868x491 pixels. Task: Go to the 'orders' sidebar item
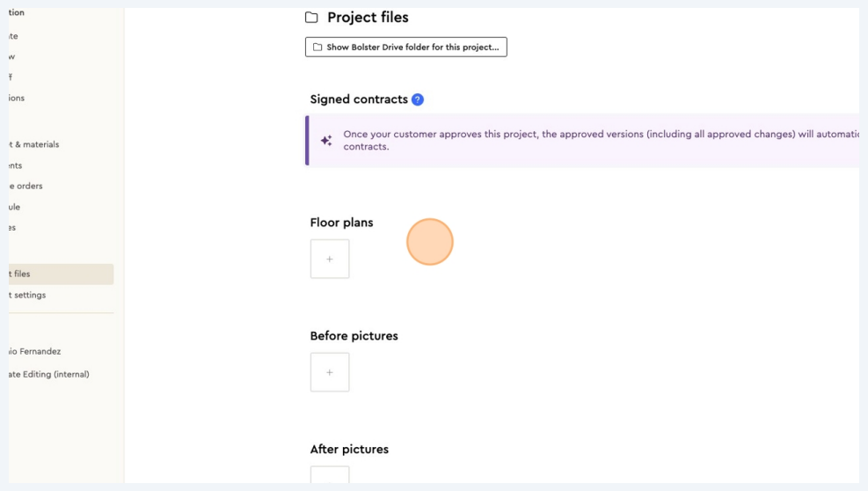tap(26, 187)
